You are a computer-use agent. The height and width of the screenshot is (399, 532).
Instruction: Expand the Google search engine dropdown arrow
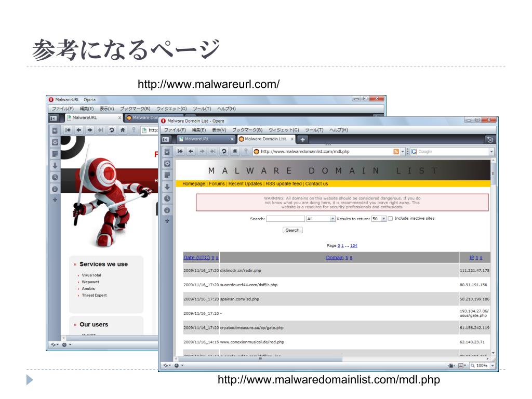coord(491,152)
